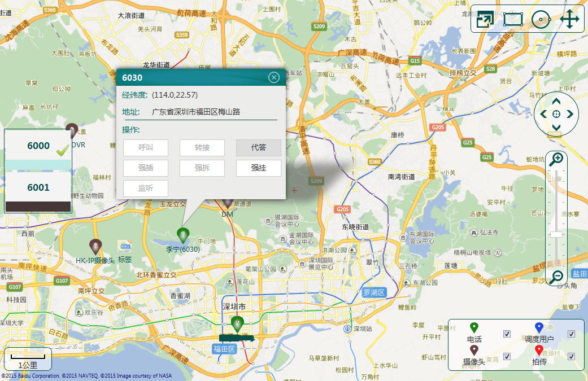Pan the map up with the arrow
Viewport: 588px width, 381px height.
(x=556, y=102)
